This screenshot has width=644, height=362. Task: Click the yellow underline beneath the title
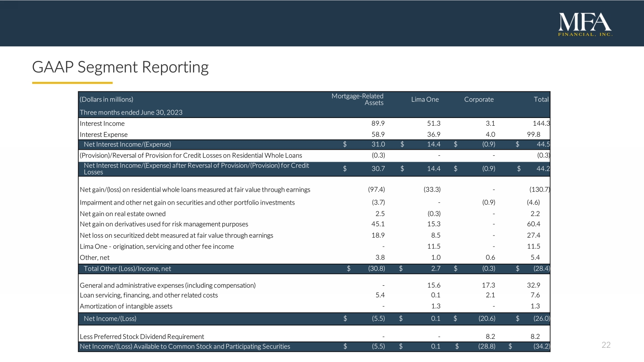click(72, 83)
